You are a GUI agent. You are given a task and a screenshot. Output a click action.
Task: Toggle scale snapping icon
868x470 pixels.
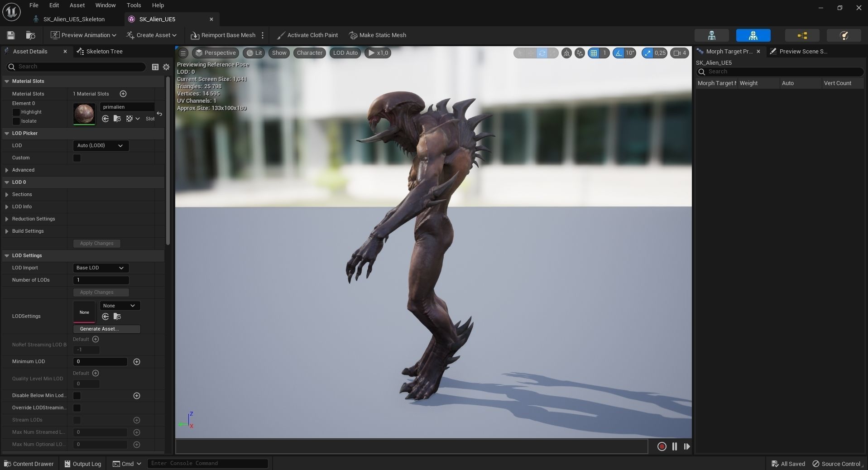point(647,53)
